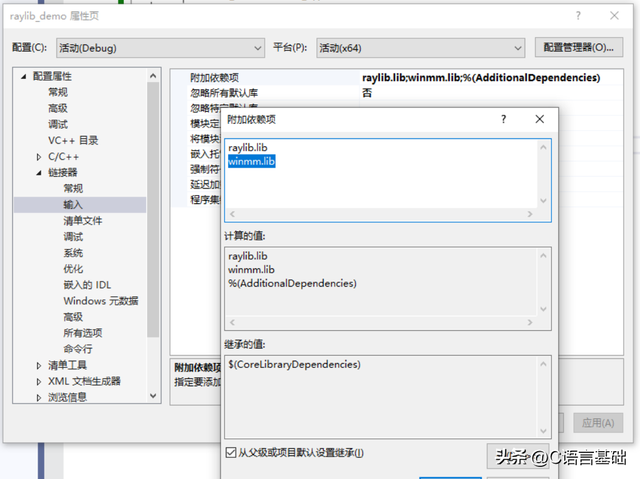Select 高级 under 配置属性
The width and height of the screenshot is (640, 479).
(x=58, y=108)
